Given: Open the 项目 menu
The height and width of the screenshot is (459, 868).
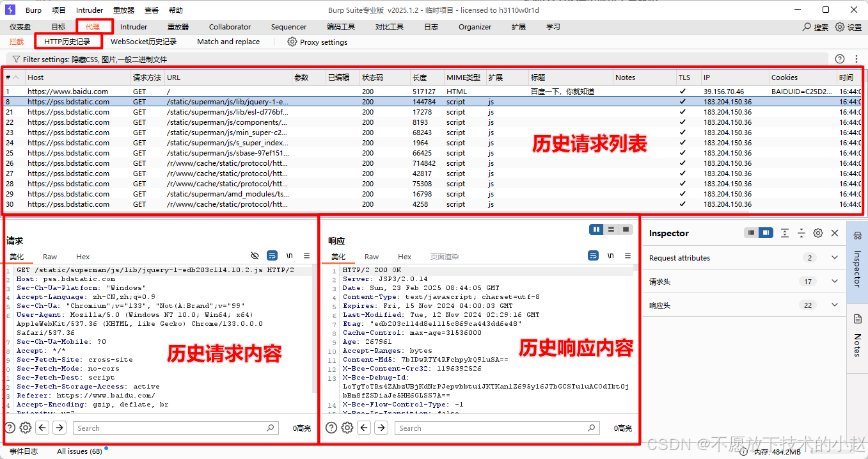Looking at the screenshot, I should point(58,10).
